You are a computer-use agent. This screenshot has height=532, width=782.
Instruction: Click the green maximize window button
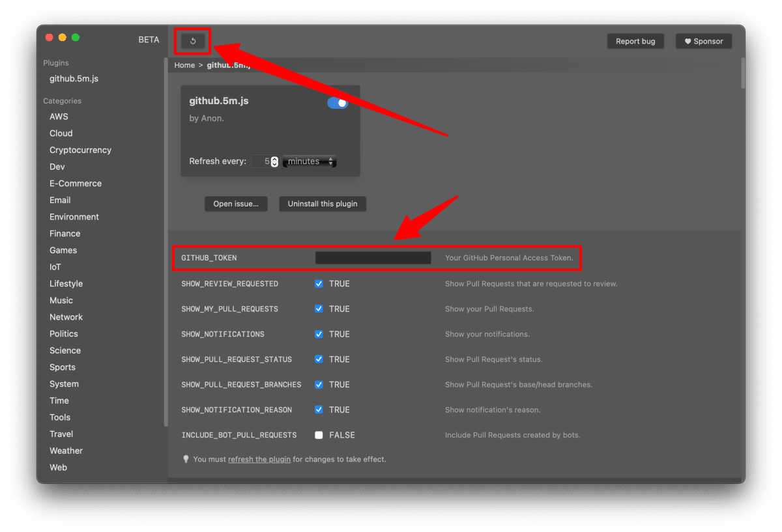tap(76, 37)
